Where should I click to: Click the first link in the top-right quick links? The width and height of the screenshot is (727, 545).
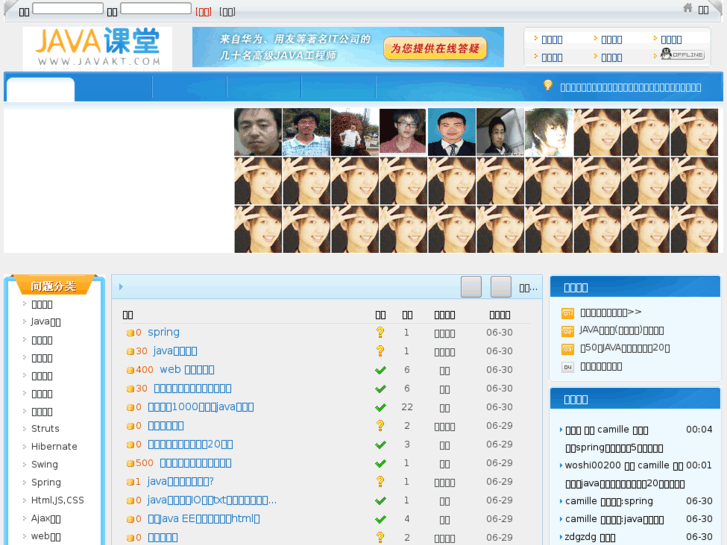552,39
